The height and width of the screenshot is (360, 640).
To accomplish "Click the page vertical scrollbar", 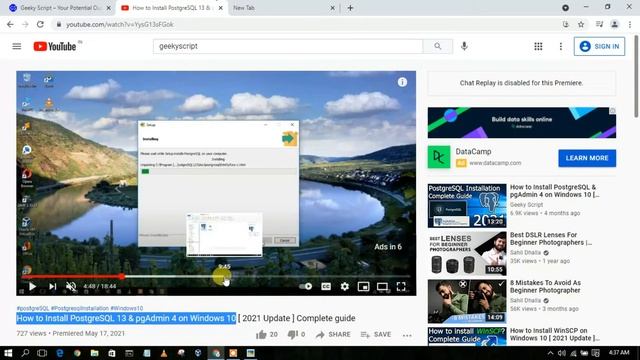I will [x=636, y=76].
